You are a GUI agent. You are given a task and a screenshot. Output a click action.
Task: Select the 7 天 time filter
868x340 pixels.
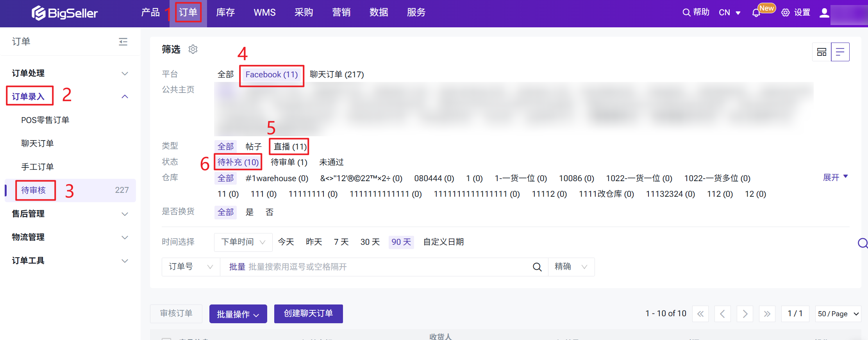pyautogui.click(x=341, y=242)
